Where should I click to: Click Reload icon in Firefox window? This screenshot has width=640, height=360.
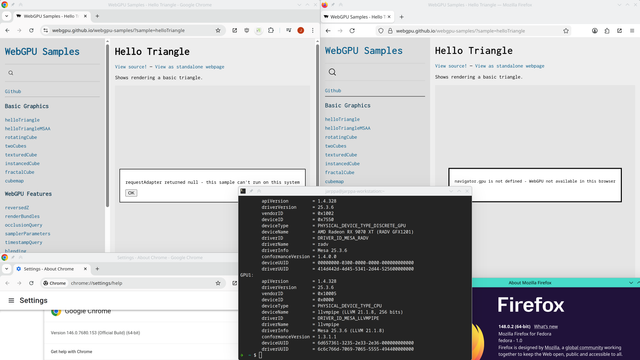pos(352,31)
